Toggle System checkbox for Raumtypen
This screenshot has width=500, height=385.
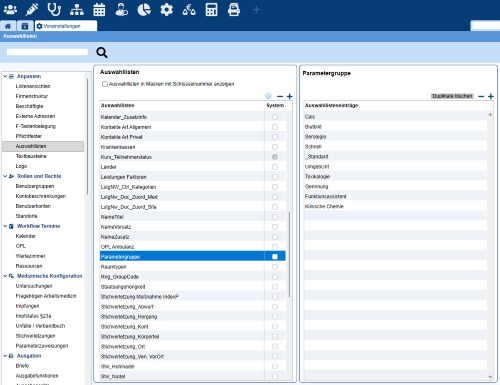(x=275, y=267)
